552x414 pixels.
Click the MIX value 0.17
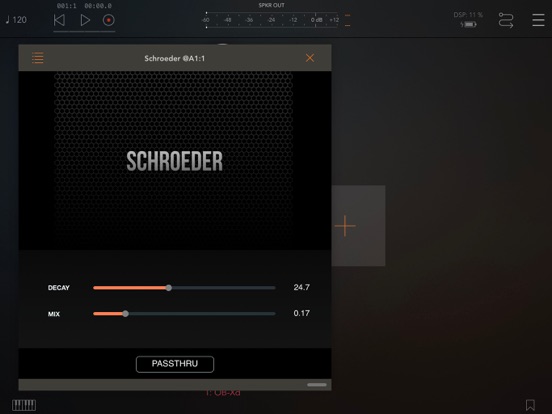pyautogui.click(x=302, y=313)
